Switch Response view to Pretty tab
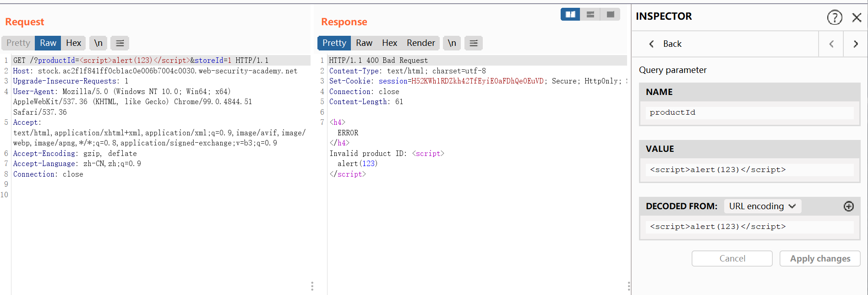Screen dimensions: 868x295 click(334, 43)
